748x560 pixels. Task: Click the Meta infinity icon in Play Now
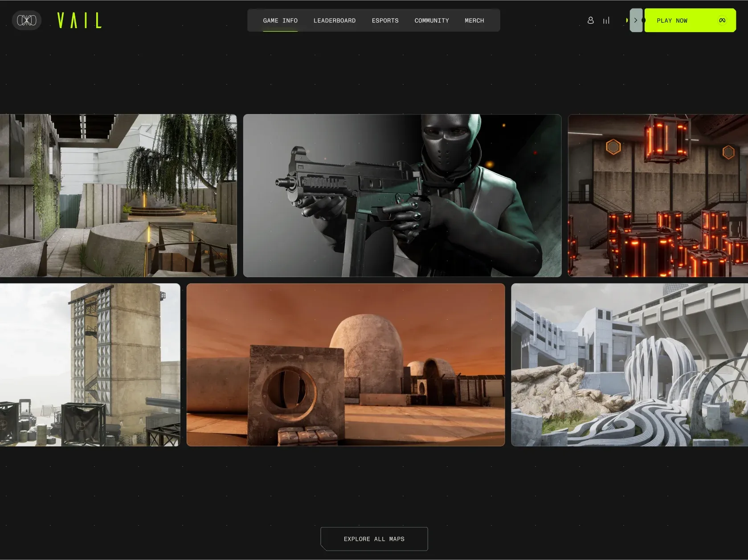pos(722,20)
